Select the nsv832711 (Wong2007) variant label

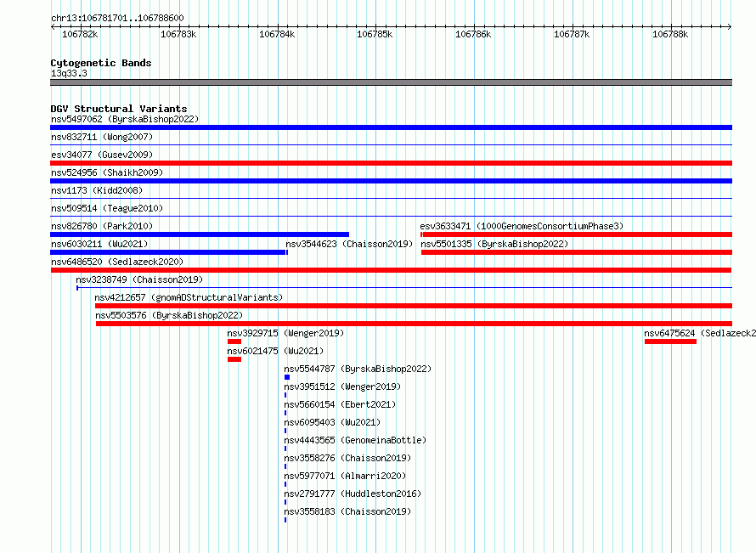(102, 137)
